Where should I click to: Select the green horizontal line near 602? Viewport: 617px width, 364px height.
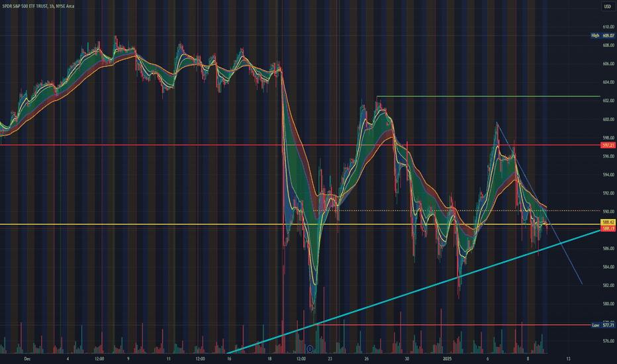pyautogui.click(x=488, y=96)
